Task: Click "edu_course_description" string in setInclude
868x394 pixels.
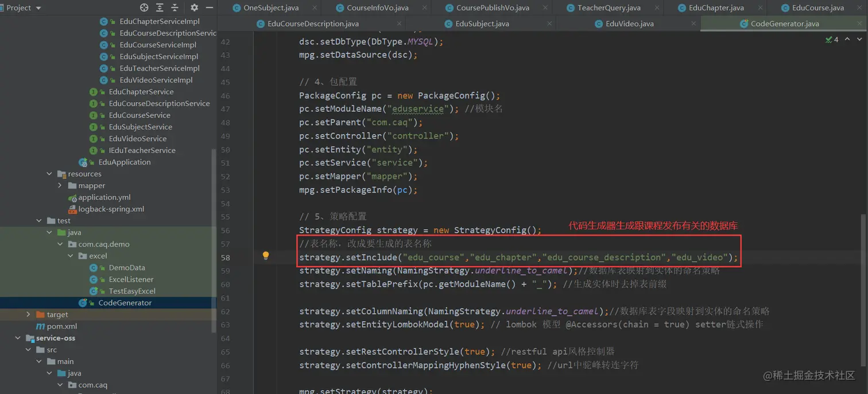Action: (x=604, y=258)
